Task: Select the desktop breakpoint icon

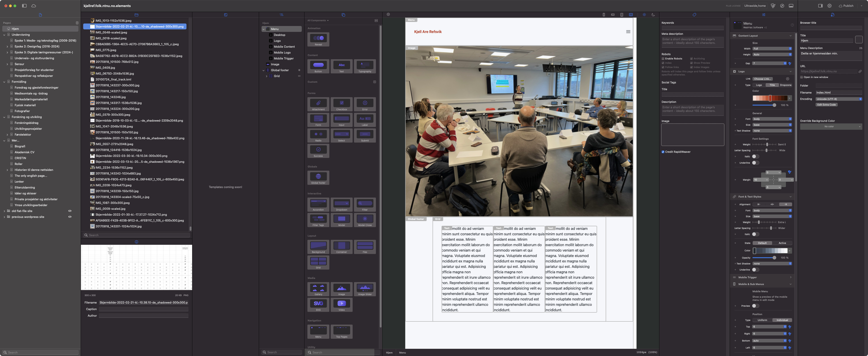Action: click(x=631, y=14)
